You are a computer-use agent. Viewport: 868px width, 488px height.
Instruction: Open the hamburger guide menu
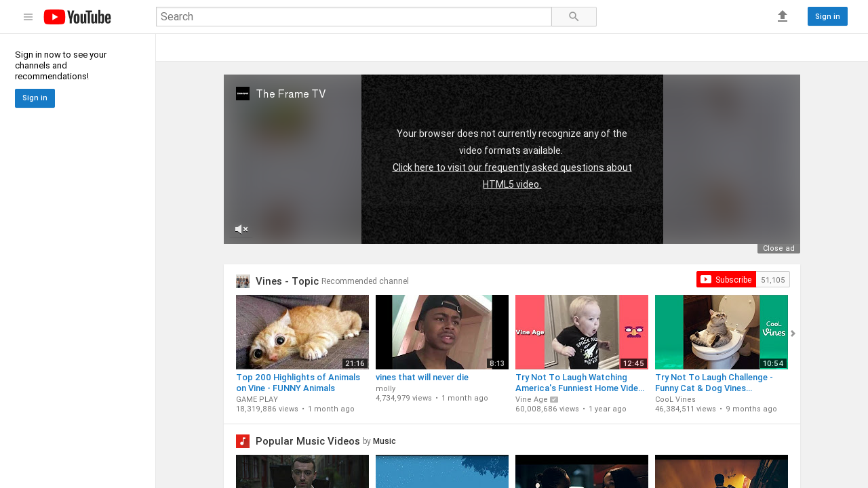tap(28, 17)
